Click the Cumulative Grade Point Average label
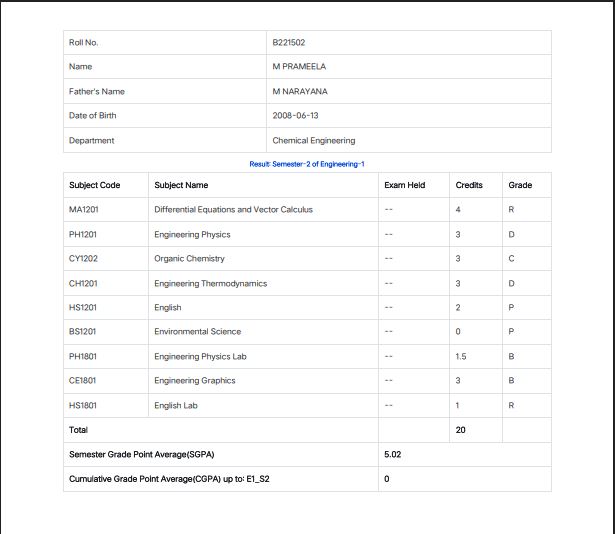 click(169, 479)
